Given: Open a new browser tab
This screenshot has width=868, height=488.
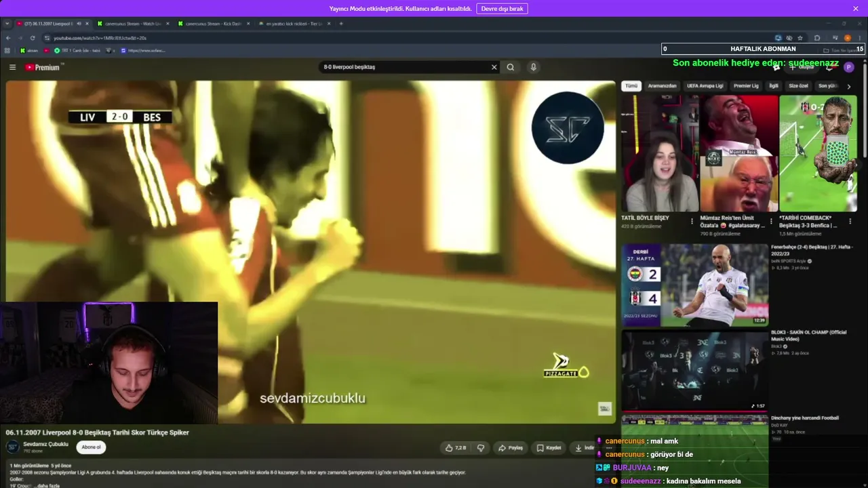Looking at the screenshot, I should (x=341, y=24).
